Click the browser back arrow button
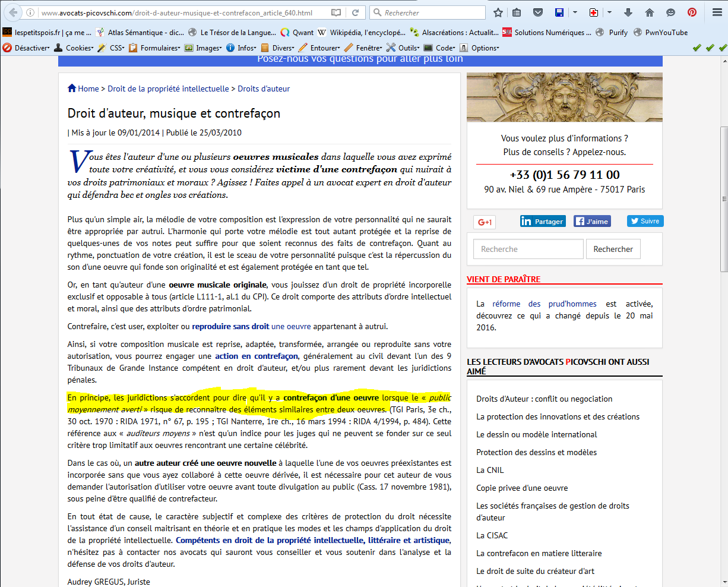This screenshot has width=728, height=587. click(x=13, y=12)
